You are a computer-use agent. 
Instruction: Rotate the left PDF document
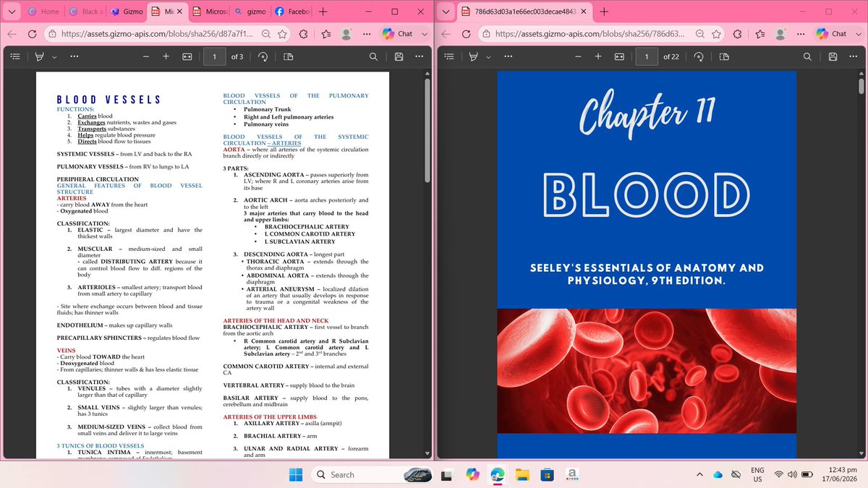263,56
